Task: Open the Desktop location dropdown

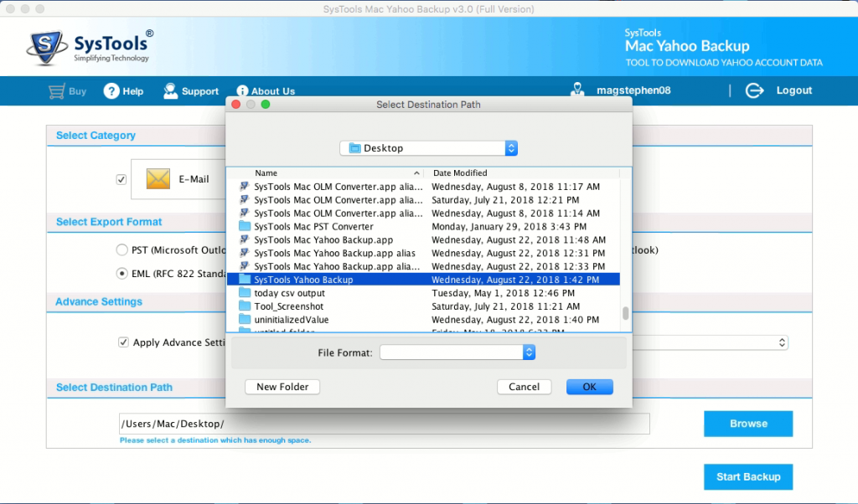Action: click(428, 148)
